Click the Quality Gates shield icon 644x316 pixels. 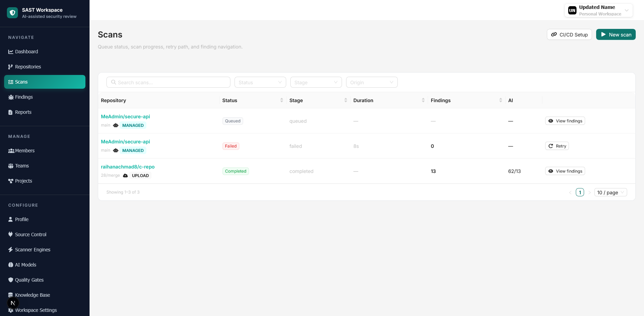(x=11, y=280)
